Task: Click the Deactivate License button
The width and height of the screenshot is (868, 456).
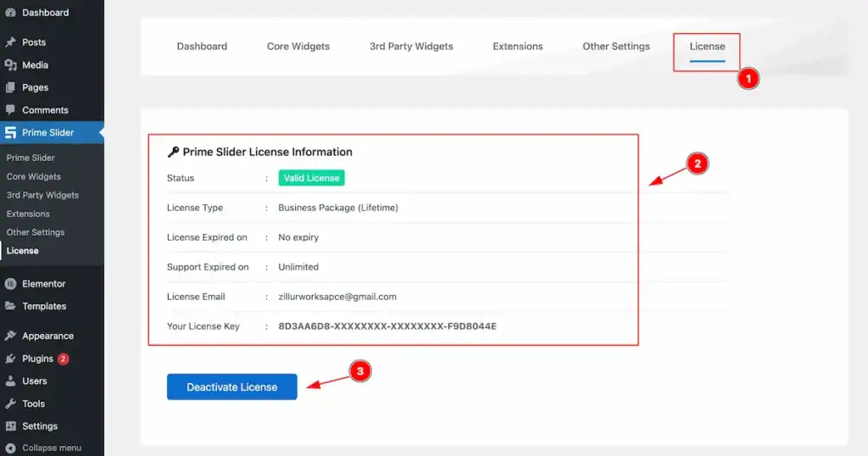Action: (232, 386)
